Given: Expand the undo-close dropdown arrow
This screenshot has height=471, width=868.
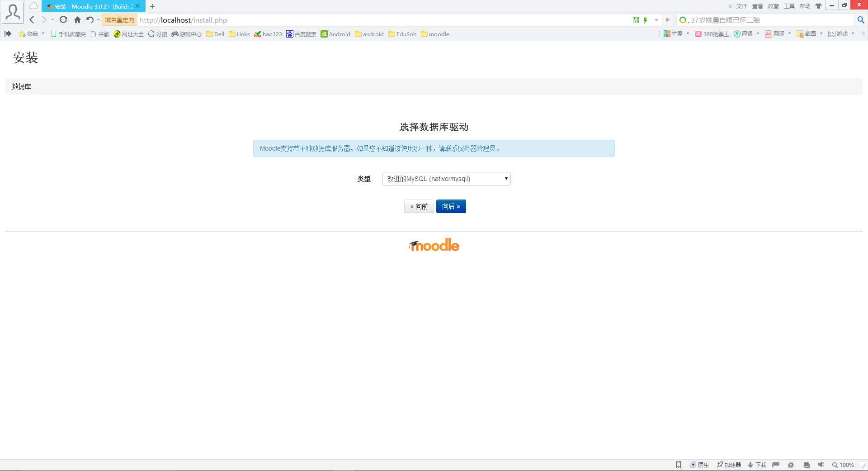Looking at the screenshot, I should click(98, 20).
